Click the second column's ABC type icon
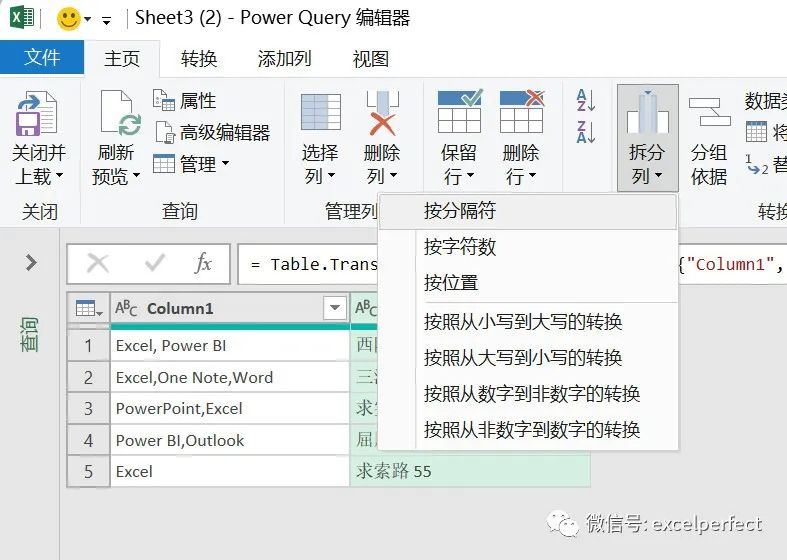The image size is (787, 560). tap(365, 308)
